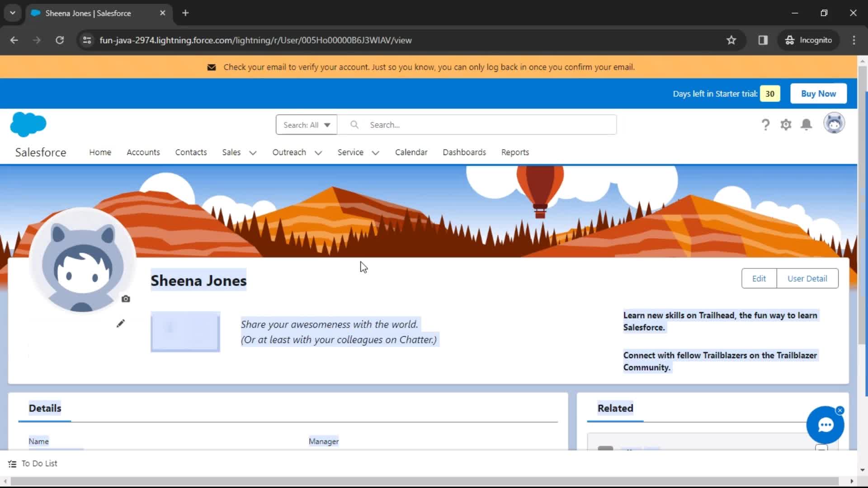Viewport: 868px width, 488px height.
Task: Close the Sheena Jones Salesforce tab
Action: [163, 13]
